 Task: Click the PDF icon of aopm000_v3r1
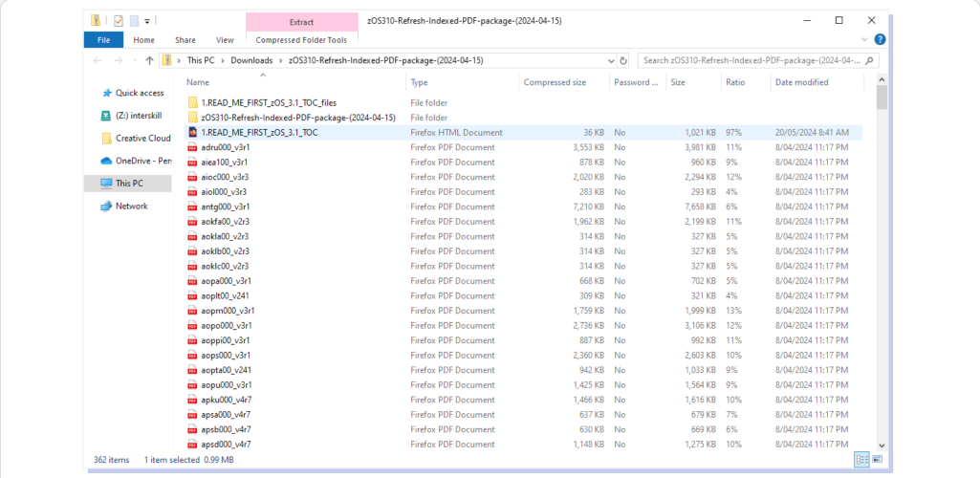[192, 311]
